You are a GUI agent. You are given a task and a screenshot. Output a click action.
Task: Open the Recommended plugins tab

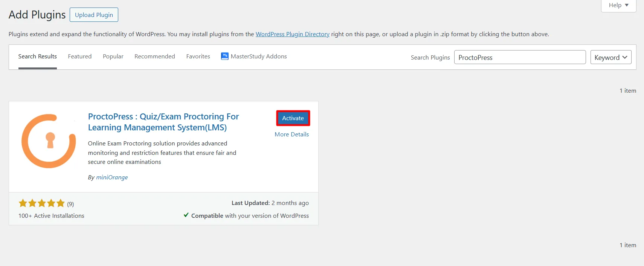tap(155, 57)
